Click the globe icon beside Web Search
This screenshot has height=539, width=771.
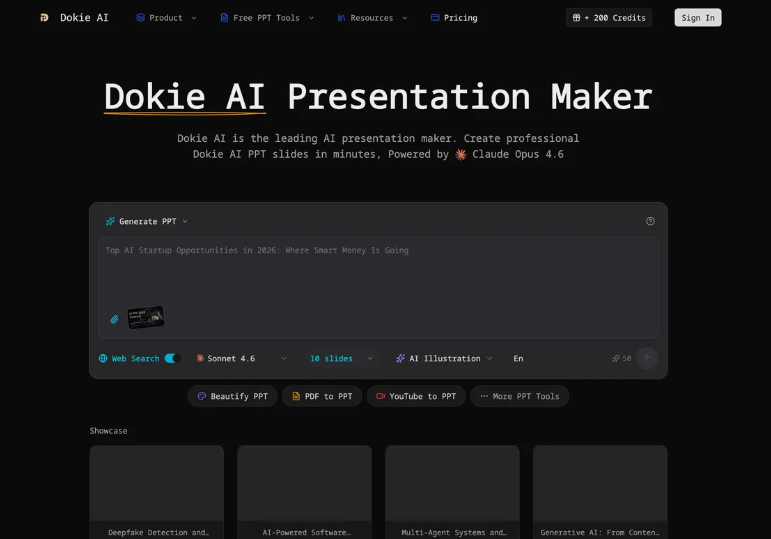pos(103,358)
